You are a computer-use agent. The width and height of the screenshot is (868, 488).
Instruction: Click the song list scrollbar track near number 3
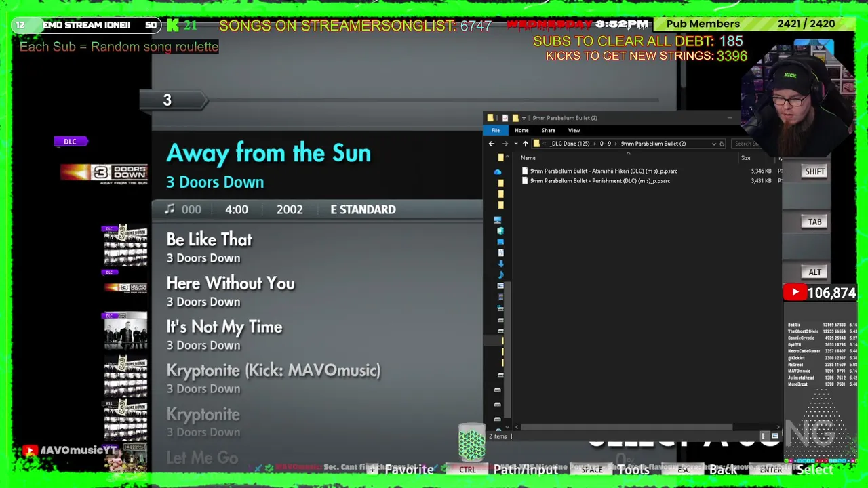pyautogui.click(x=434, y=100)
